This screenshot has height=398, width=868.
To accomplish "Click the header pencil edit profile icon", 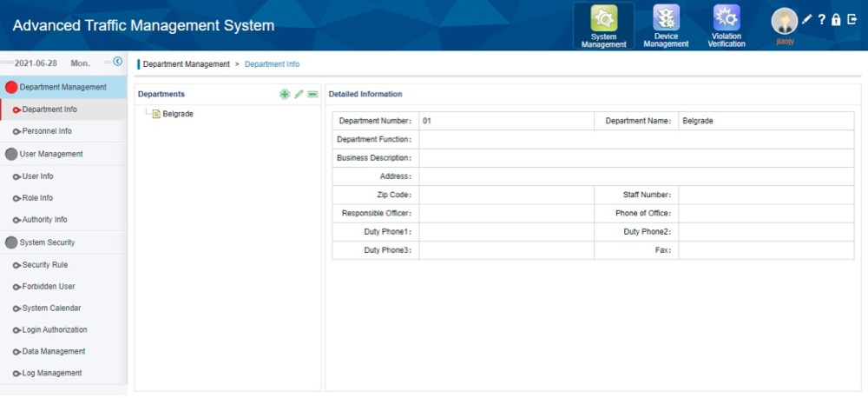I will (x=807, y=19).
